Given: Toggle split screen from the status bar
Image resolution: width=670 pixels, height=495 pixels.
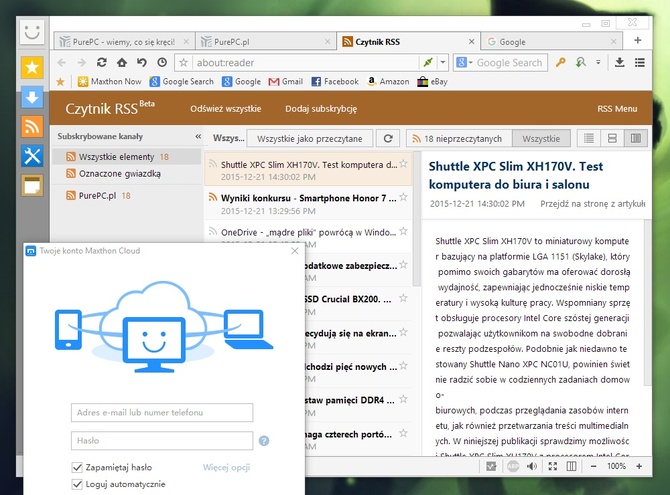Looking at the screenshot, I should [x=571, y=466].
